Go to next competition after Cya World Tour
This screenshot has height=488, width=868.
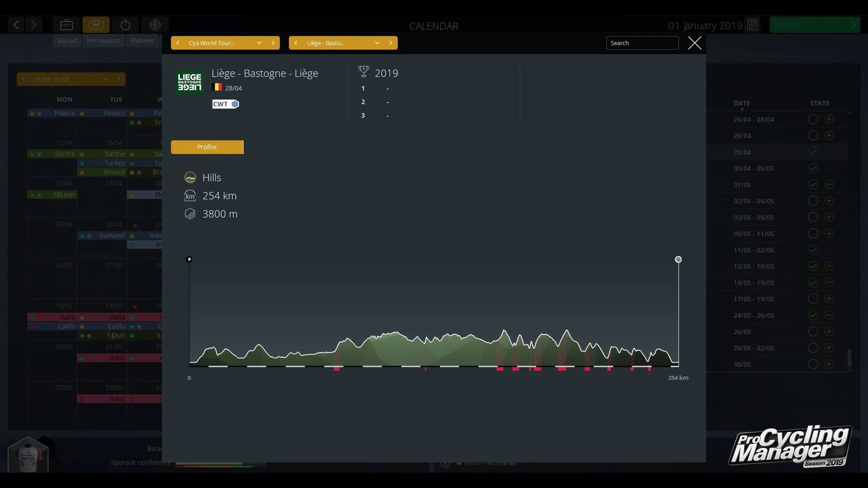[273, 43]
